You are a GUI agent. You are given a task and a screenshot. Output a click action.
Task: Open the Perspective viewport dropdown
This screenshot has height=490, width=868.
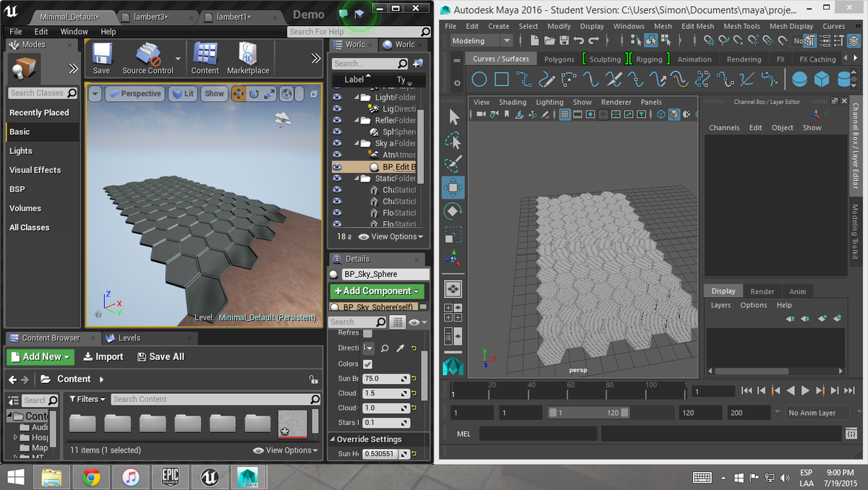(136, 93)
